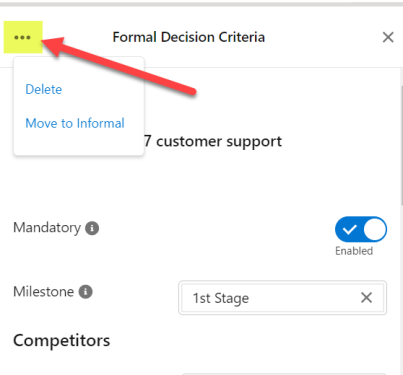Click the white knob of Mandatory switch
Screen dimensions: 403x375
[x=375, y=229]
